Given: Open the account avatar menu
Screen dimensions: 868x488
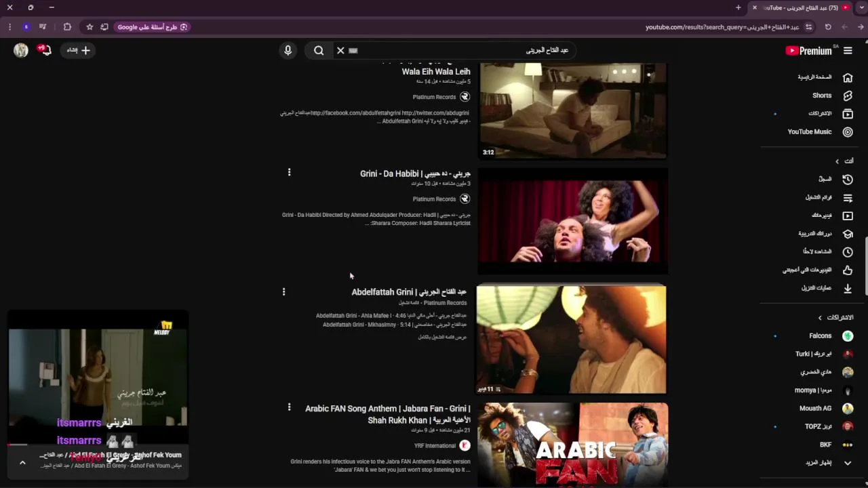Looking at the screenshot, I should pos(21,50).
